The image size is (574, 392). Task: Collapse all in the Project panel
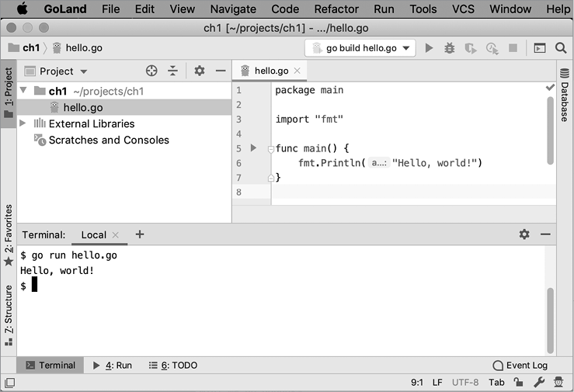pyautogui.click(x=172, y=71)
